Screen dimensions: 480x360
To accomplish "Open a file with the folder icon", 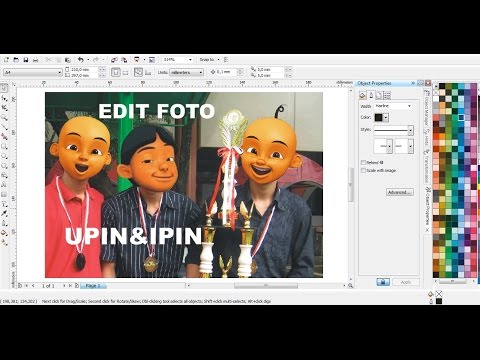I will 16,60.
